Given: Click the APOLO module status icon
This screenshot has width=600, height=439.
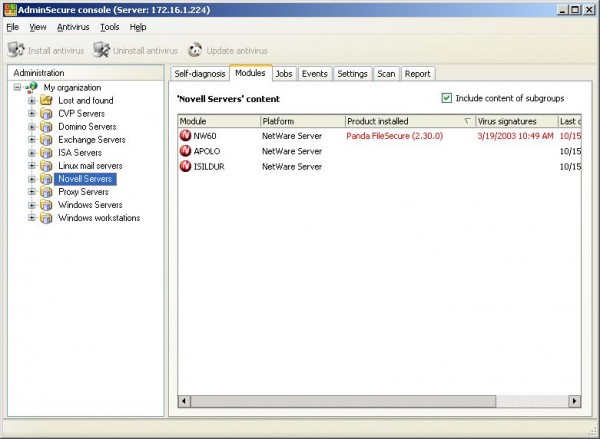Looking at the screenshot, I should click(x=185, y=151).
